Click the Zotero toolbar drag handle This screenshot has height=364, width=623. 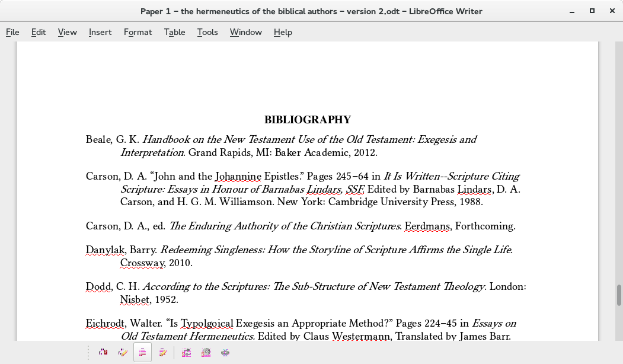[x=88, y=353]
